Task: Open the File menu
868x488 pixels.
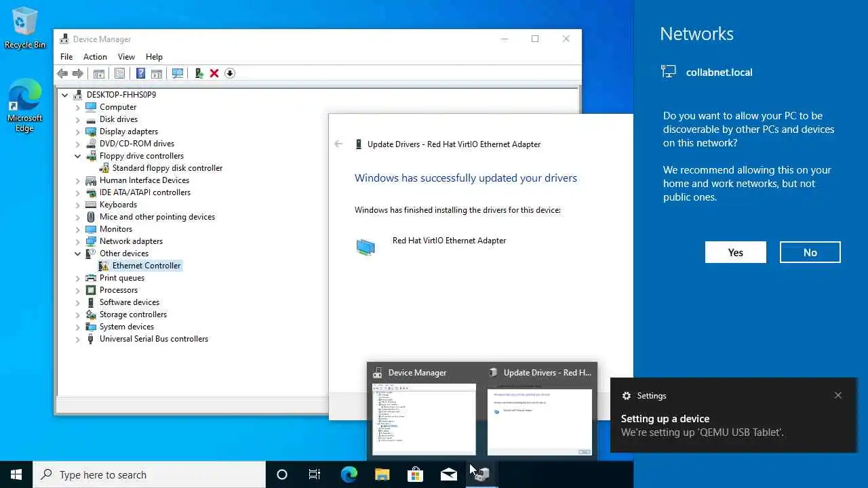Action: (x=66, y=57)
